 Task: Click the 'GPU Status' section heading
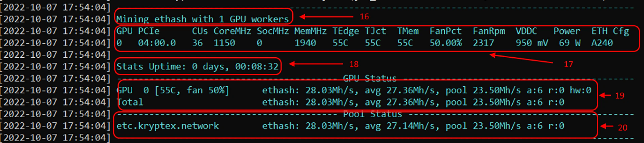click(x=370, y=78)
